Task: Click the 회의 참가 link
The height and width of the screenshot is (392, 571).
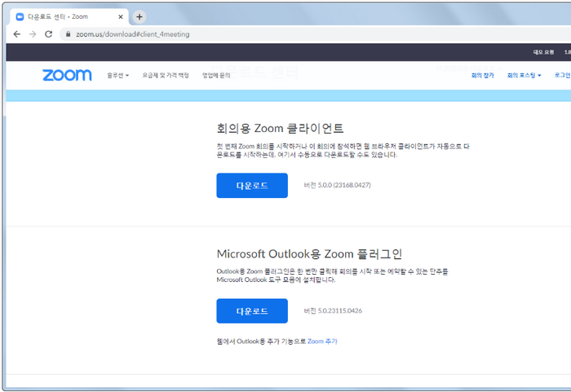Action: (x=483, y=75)
